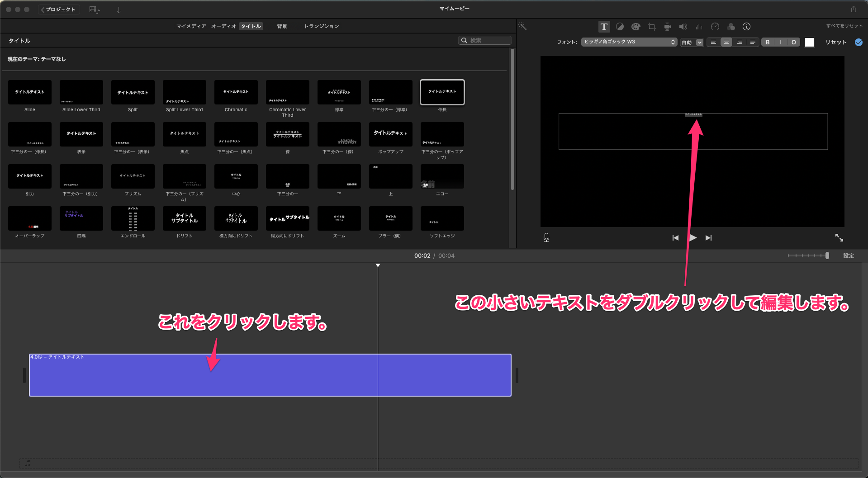868x478 pixels.
Task: Go back to プロジェクト
Action: point(58,9)
